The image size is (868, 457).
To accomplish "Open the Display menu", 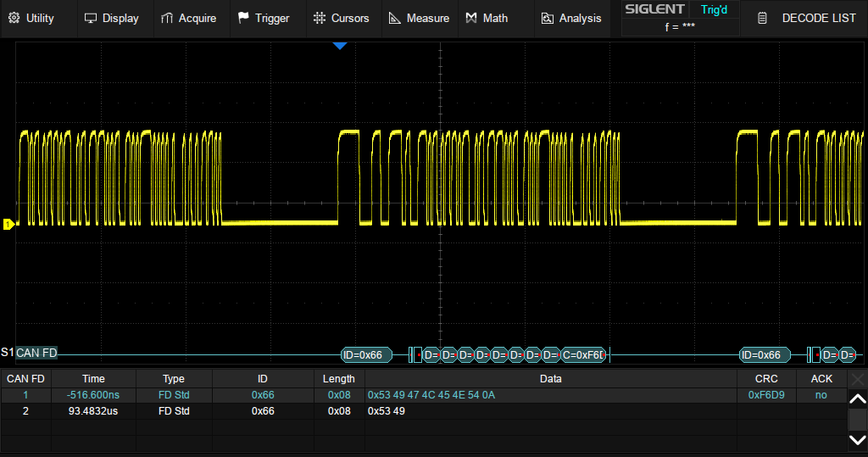I will pyautogui.click(x=111, y=18).
